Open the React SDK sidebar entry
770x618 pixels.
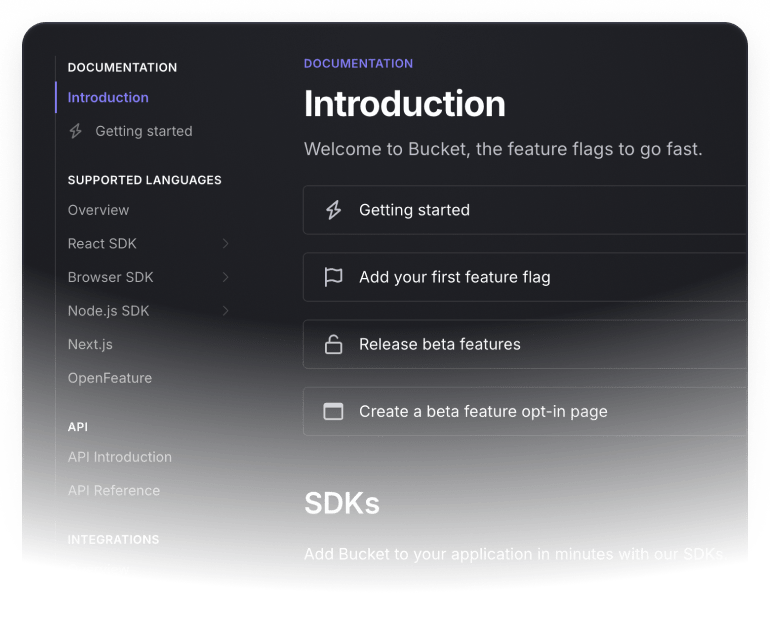pyautogui.click(x=102, y=244)
